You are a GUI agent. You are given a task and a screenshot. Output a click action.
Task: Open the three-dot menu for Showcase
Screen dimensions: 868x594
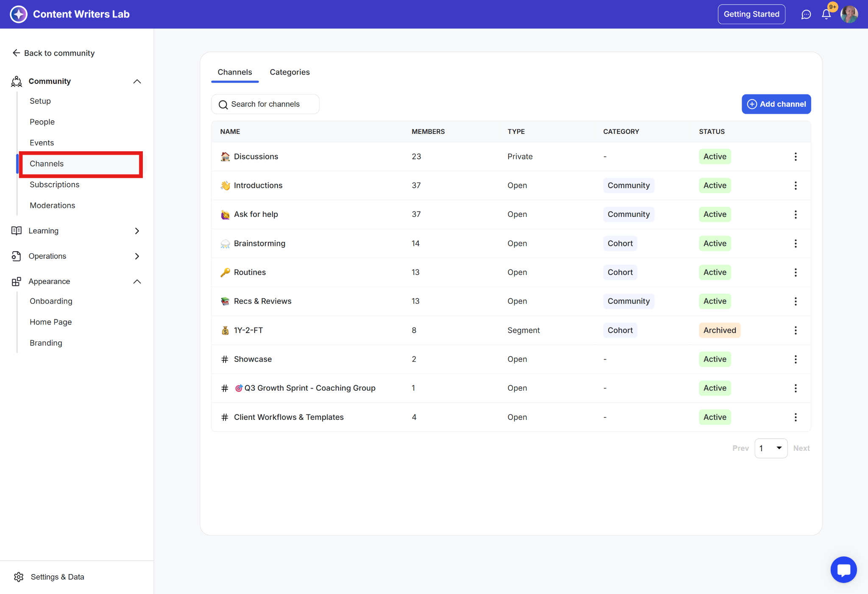(795, 359)
